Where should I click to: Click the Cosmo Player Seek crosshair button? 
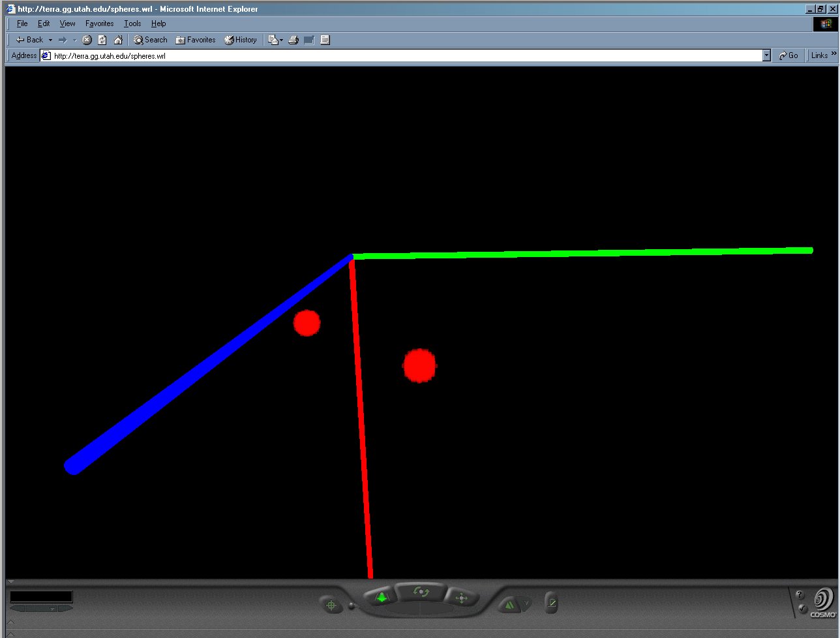(331, 605)
